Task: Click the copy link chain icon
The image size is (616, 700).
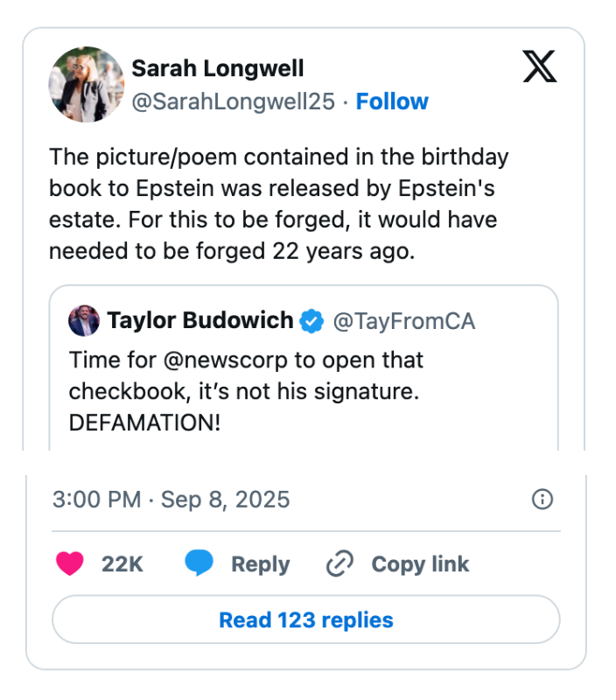Action: [x=341, y=563]
